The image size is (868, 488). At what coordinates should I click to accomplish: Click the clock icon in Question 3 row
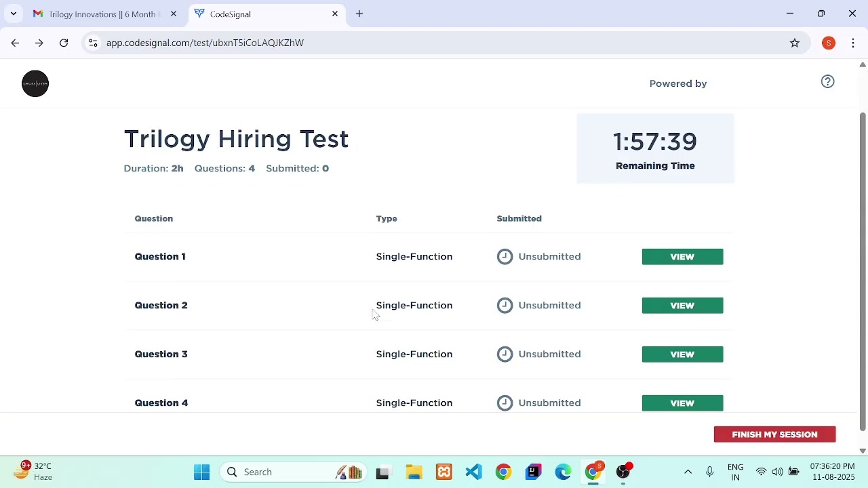tap(505, 354)
